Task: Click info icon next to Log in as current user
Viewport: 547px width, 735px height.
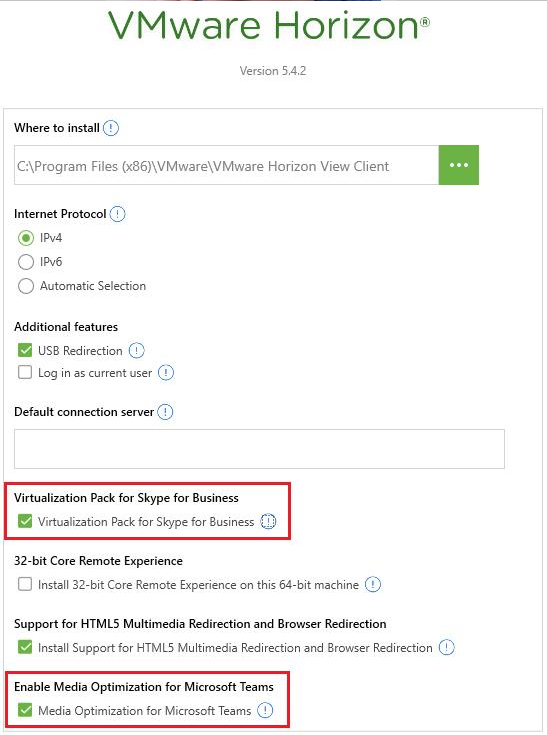Action: (166, 373)
